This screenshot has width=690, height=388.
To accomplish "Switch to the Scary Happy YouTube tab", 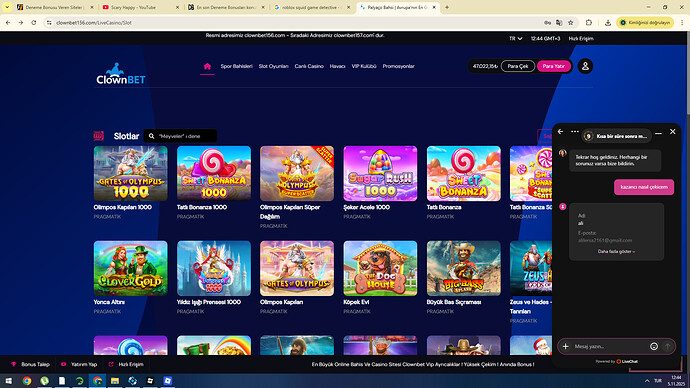I will click(141, 7).
